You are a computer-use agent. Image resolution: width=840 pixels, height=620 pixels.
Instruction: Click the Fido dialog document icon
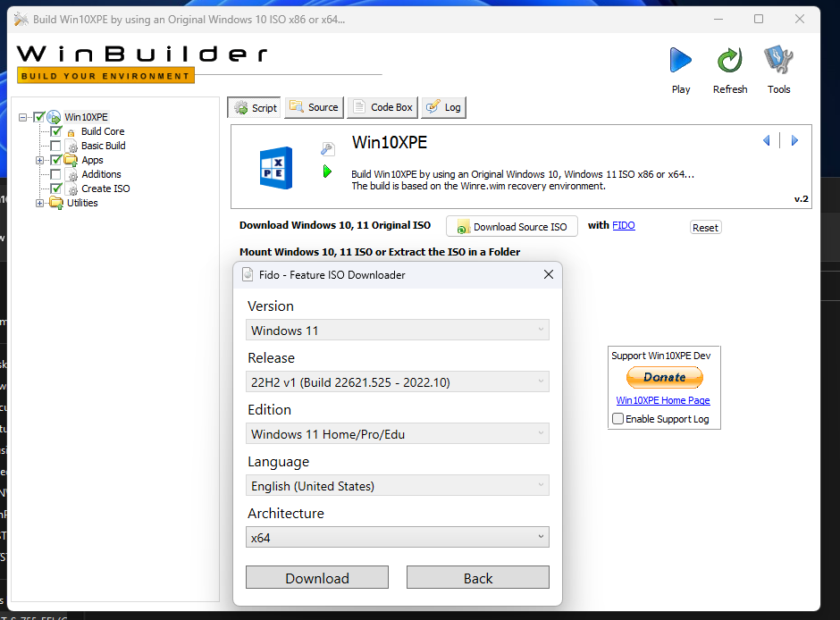point(248,274)
